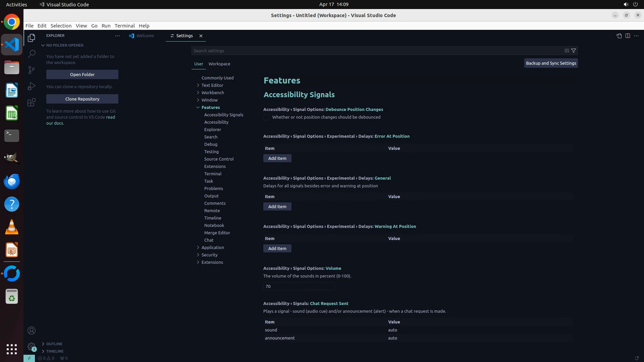Click split editor right icon
644x362 pixels.
point(628,36)
